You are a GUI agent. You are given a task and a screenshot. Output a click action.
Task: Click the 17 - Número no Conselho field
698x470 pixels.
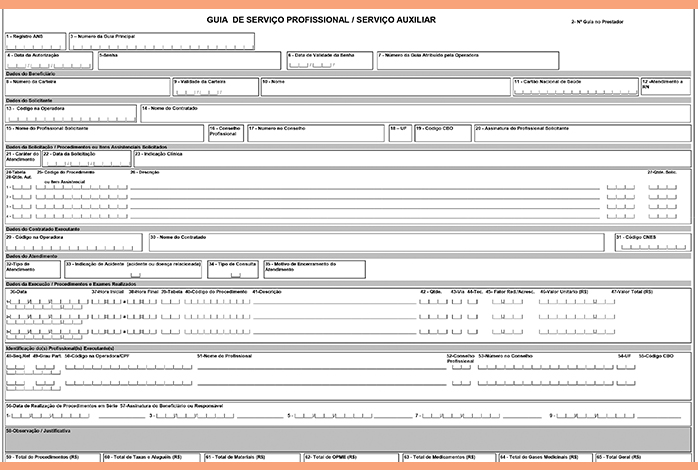(x=315, y=134)
